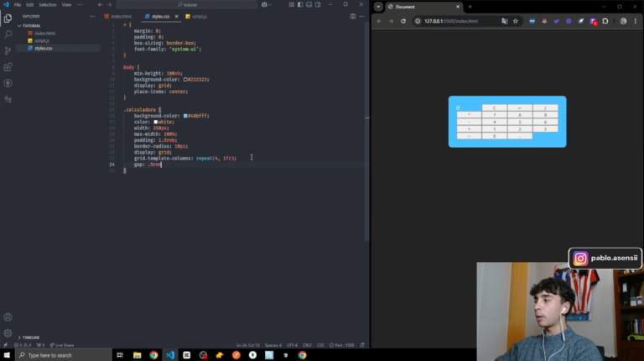Expand the Timeline panel

(31, 337)
